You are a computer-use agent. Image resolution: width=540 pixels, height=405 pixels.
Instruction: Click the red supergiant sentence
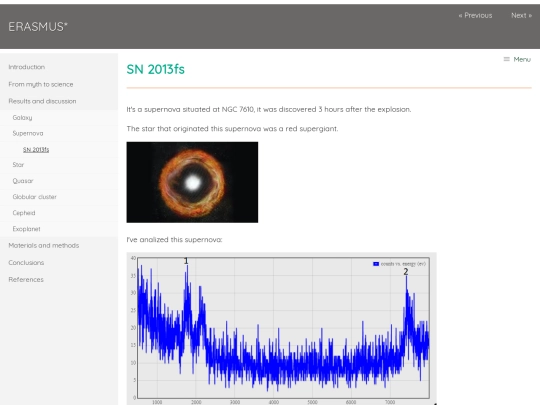click(x=232, y=129)
